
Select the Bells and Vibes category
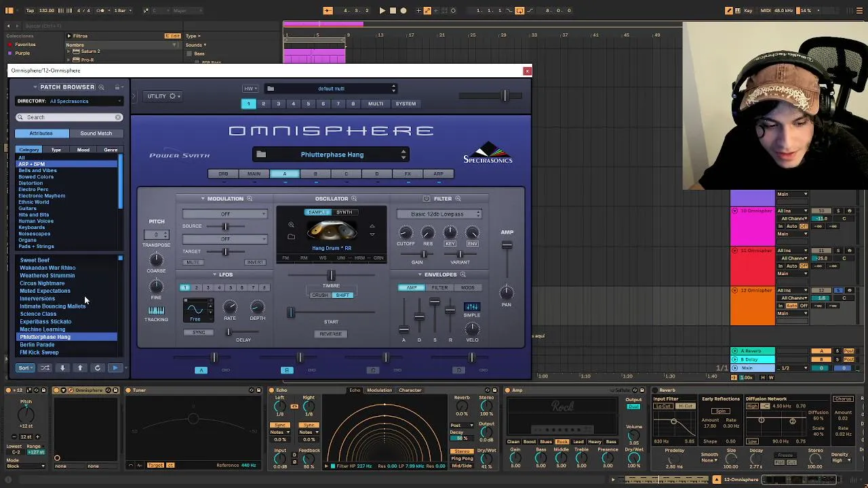[x=37, y=170]
